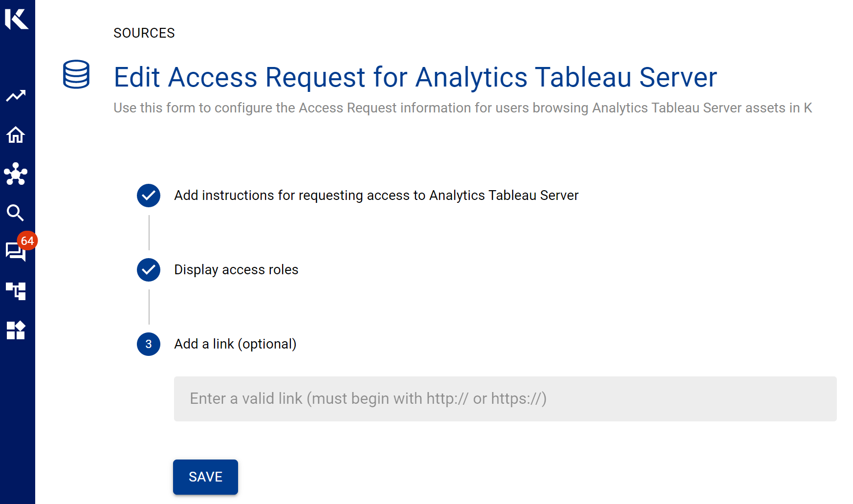
Task: Click the Search icon in the sidebar
Action: point(15,214)
